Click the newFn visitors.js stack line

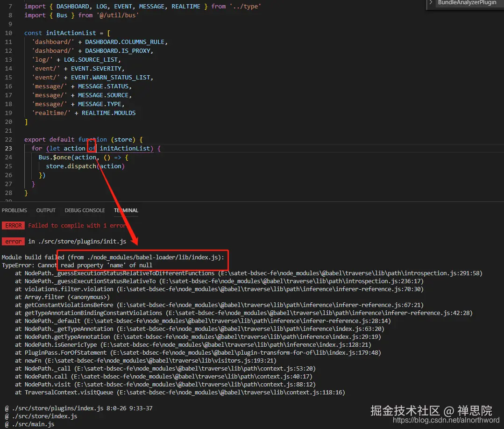146,360
